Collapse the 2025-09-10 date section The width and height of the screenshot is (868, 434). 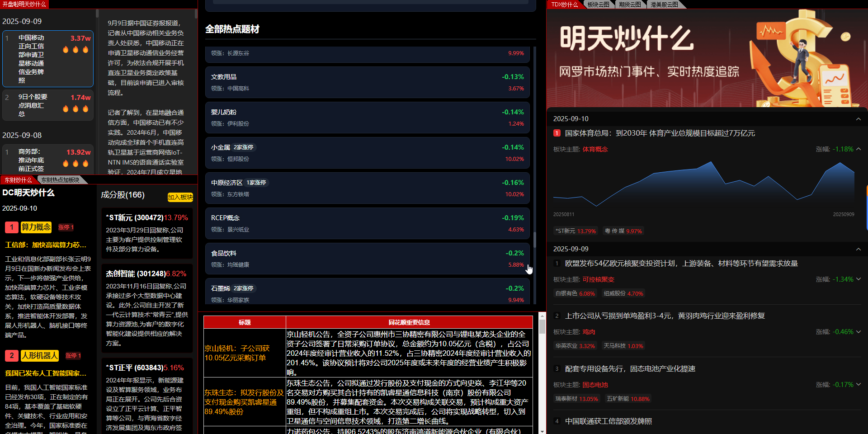858,119
